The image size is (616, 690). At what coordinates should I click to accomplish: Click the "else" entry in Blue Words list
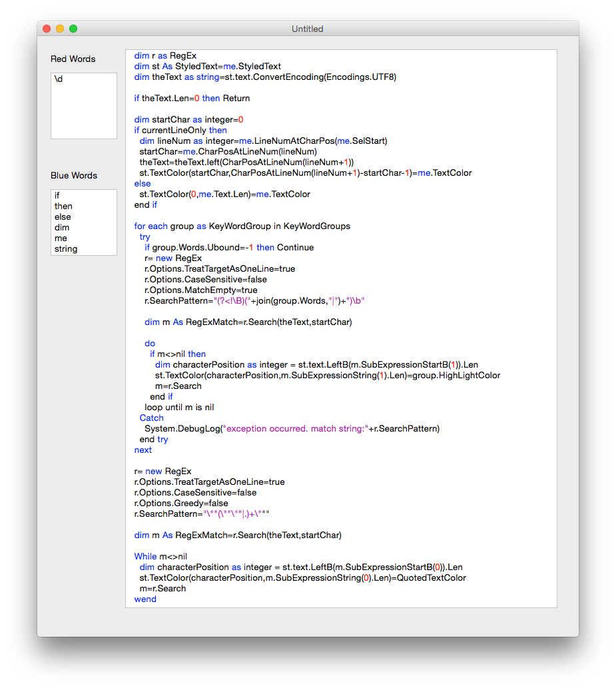click(63, 216)
